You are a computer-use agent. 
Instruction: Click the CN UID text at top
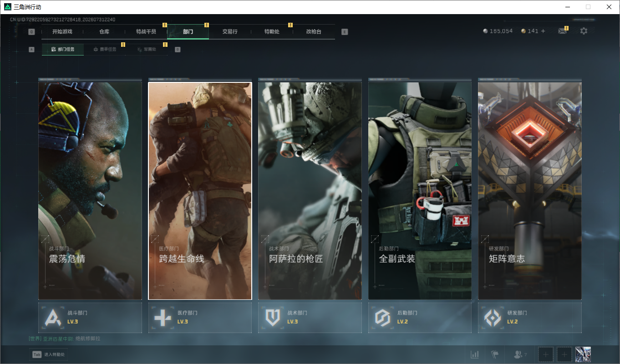(x=63, y=20)
